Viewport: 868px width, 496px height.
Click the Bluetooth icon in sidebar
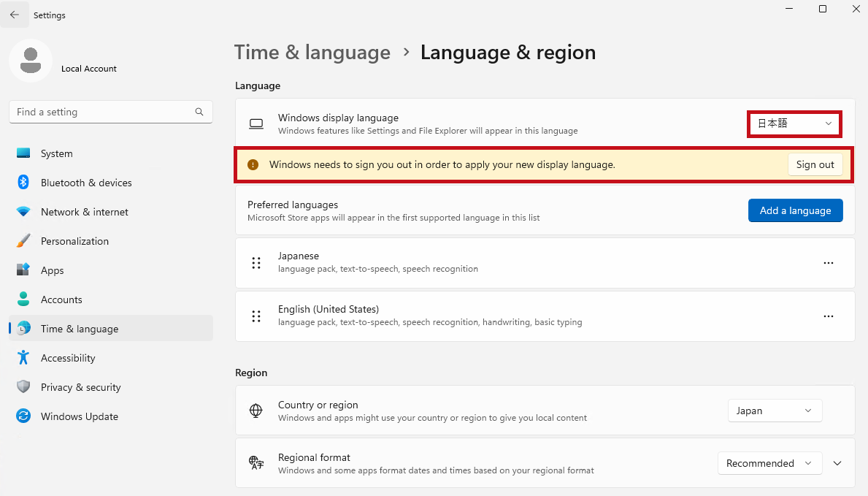pos(23,183)
